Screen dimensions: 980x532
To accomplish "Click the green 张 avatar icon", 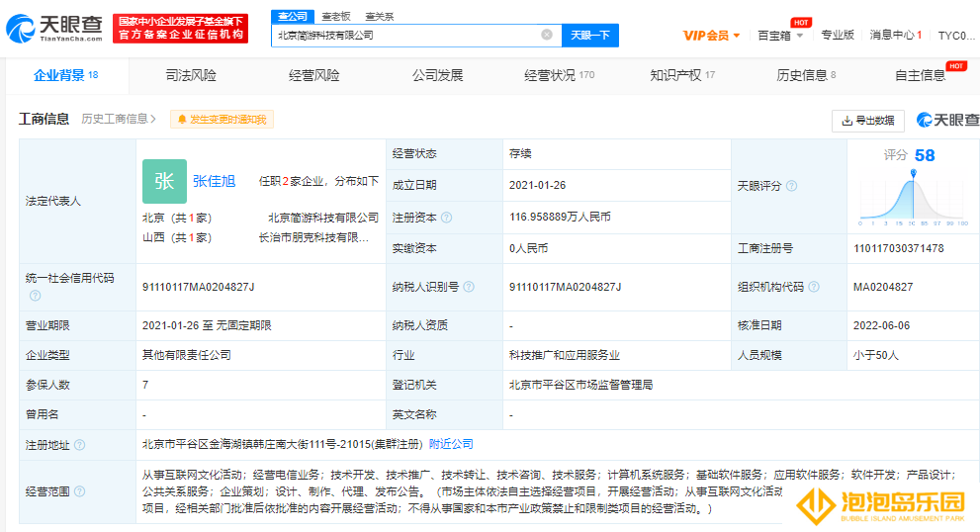I will click(x=164, y=181).
